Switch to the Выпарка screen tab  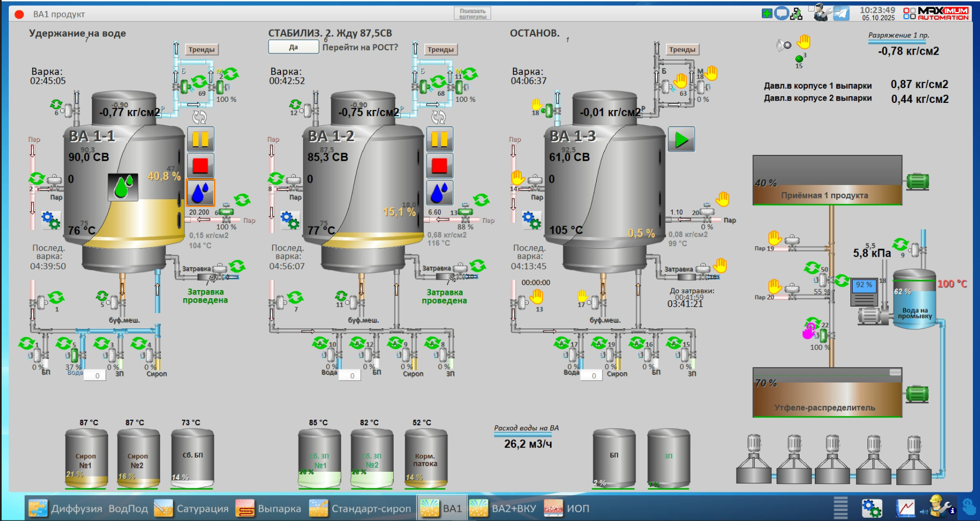tap(269, 508)
